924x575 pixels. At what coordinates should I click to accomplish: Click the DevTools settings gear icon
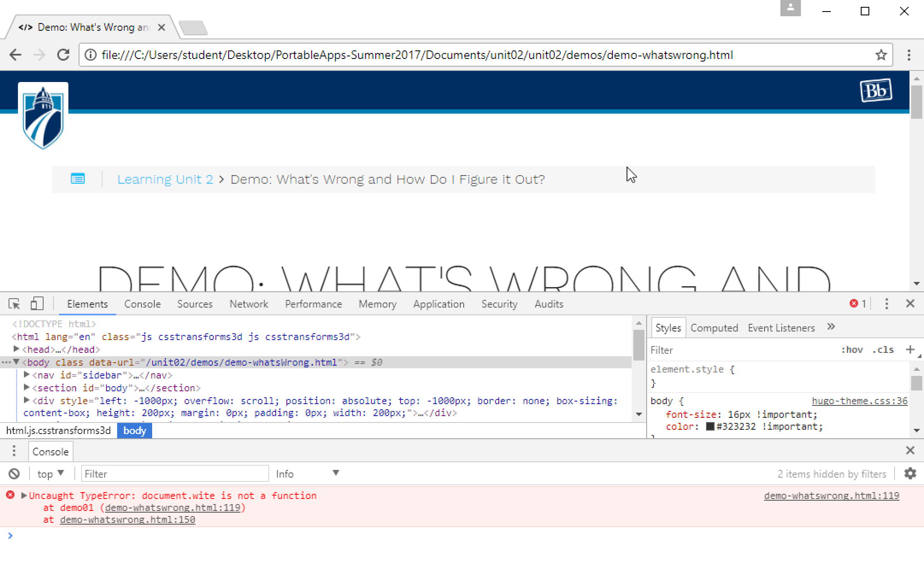tap(908, 474)
